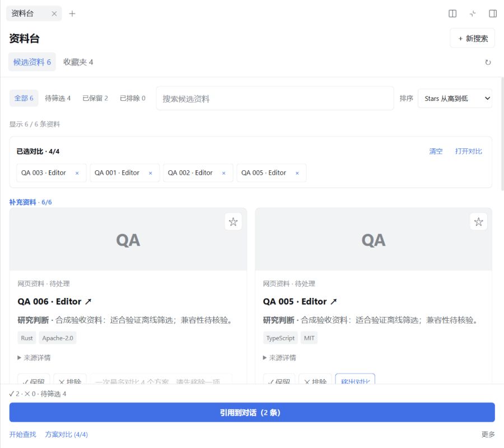Screen dimensions: 504x448
Task: Click the TypeScript tag on QA 005
Action: (280, 338)
